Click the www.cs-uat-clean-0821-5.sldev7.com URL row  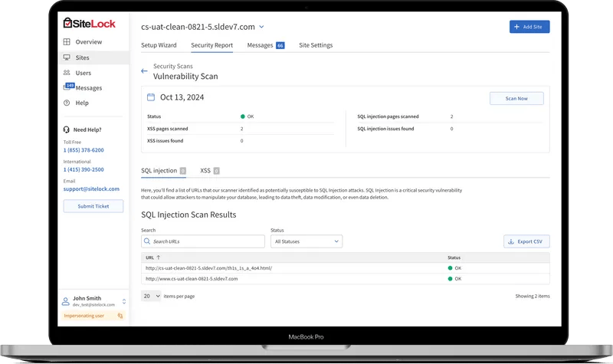[346, 279]
